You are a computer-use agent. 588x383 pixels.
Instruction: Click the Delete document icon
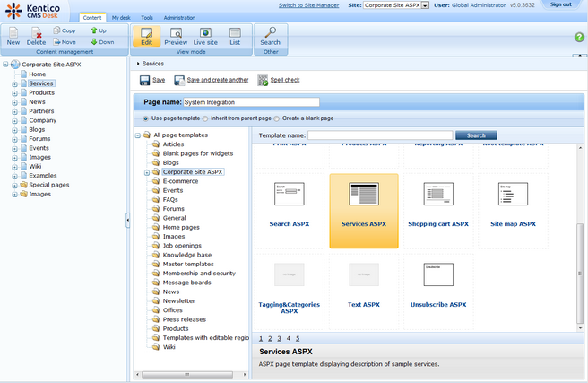point(37,35)
